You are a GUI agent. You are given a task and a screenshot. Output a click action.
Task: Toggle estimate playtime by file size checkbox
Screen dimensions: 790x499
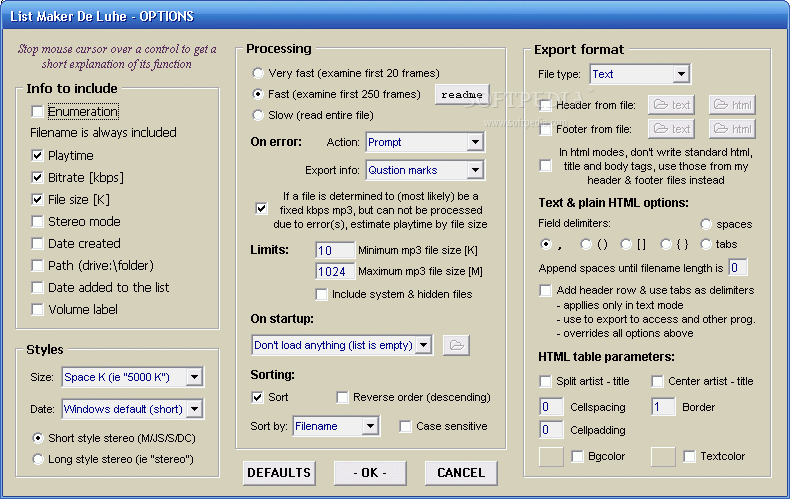(x=261, y=208)
